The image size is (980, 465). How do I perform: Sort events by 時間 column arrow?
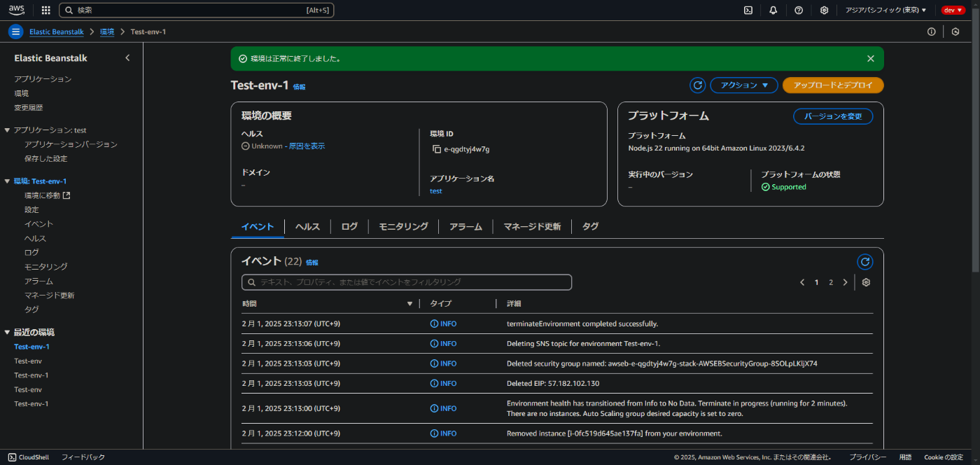point(409,304)
